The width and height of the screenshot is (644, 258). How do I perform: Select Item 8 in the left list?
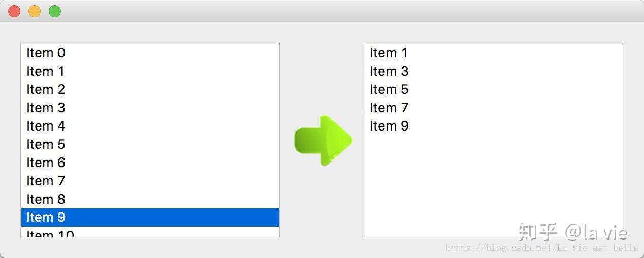click(46, 199)
